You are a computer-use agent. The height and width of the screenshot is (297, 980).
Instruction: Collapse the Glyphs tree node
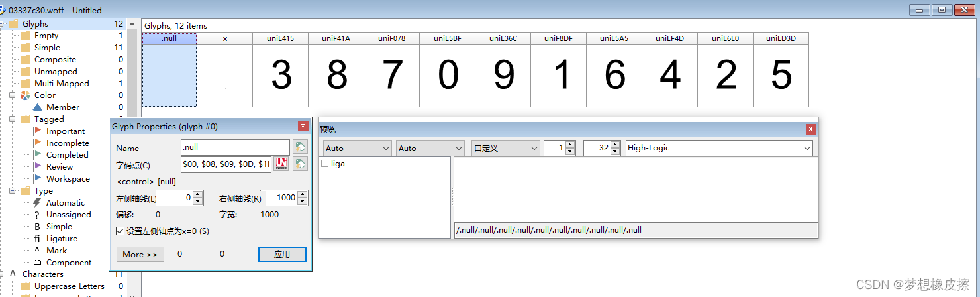(x=1, y=24)
